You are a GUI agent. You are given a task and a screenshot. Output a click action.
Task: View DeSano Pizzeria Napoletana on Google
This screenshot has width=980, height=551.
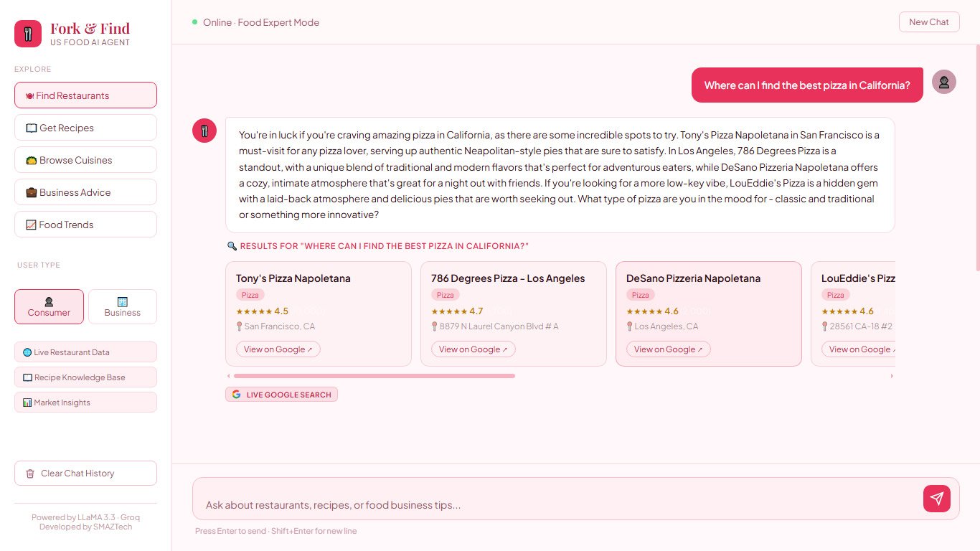pyautogui.click(x=669, y=349)
